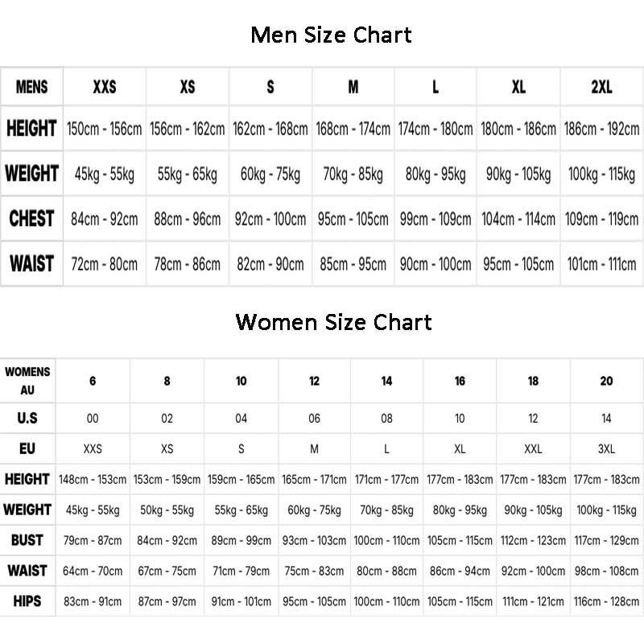Select the 3XL cell in EU row
644x644 pixels.
click(606, 448)
